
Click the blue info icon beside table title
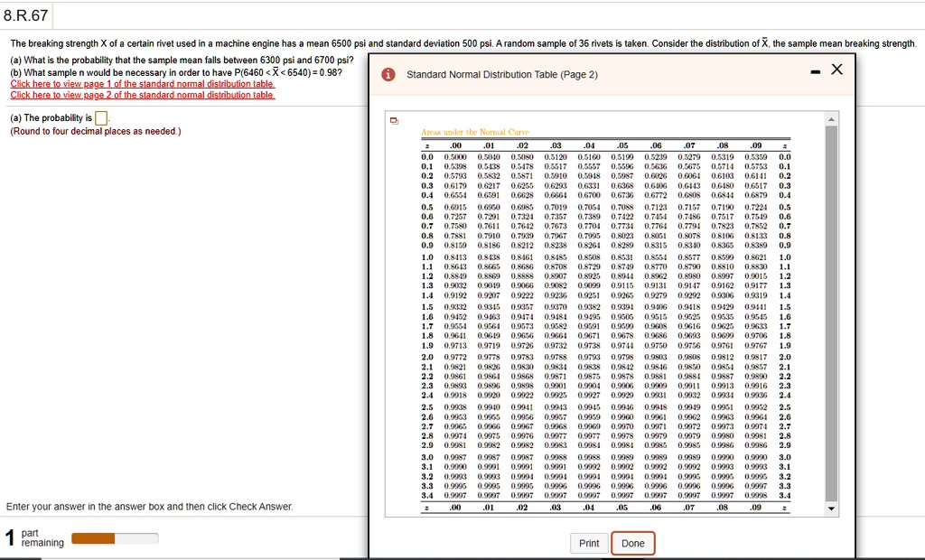tap(388, 75)
